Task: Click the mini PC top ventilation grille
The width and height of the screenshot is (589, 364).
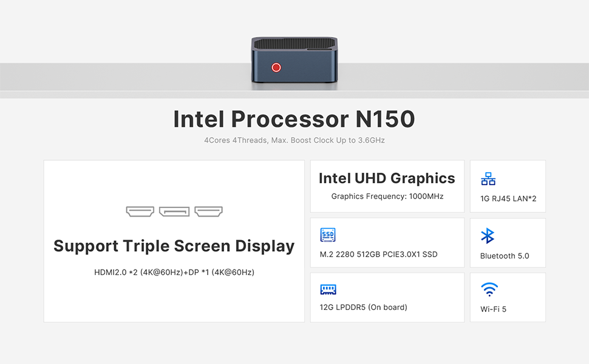Action: [x=294, y=43]
